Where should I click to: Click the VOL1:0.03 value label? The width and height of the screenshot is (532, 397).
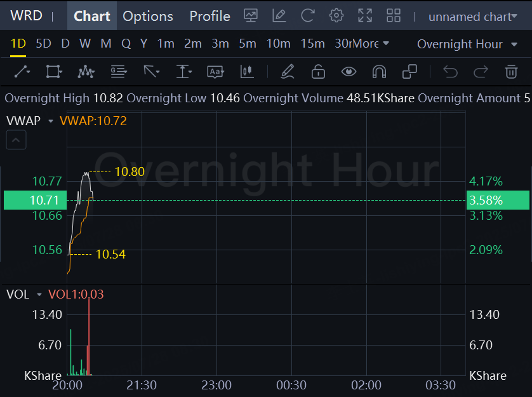76,295
